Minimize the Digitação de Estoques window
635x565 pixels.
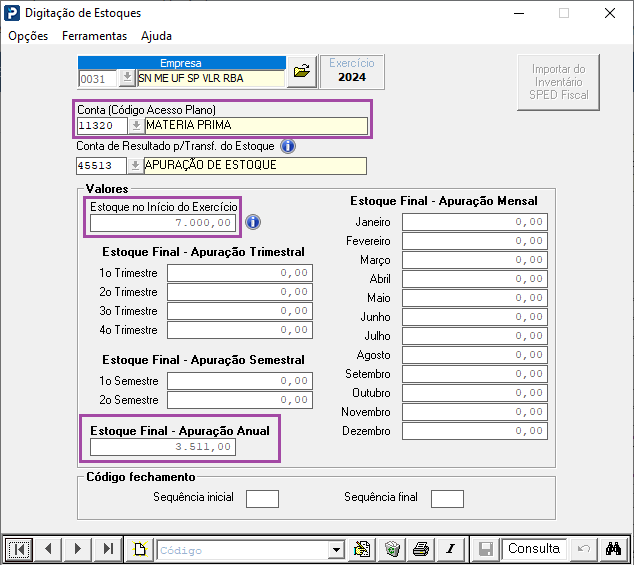tap(519, 13)
